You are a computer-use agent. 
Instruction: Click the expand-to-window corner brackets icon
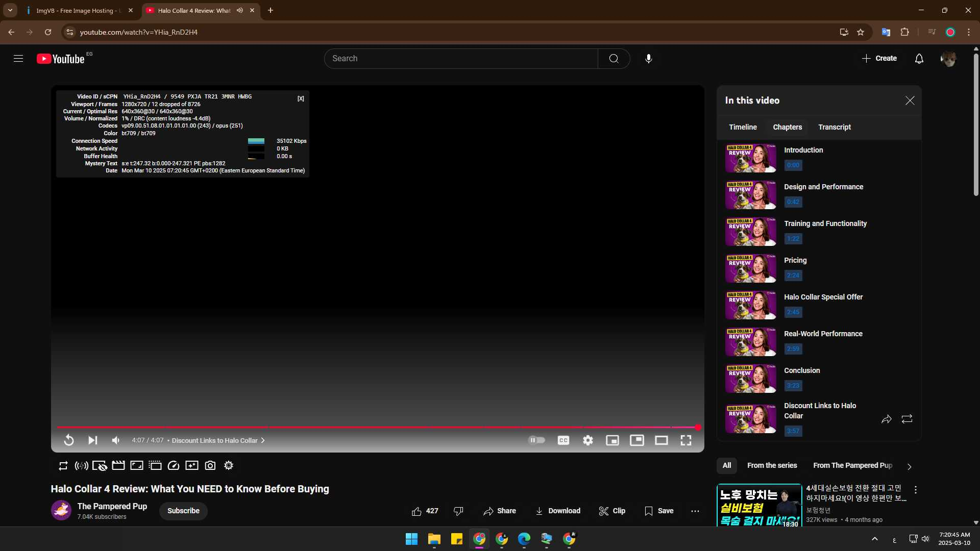[x=137, y=465]
